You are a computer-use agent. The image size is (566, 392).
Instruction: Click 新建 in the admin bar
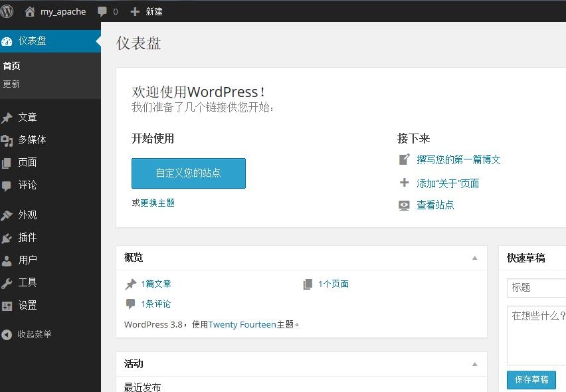pyautogui.click(x=154, y=11)
